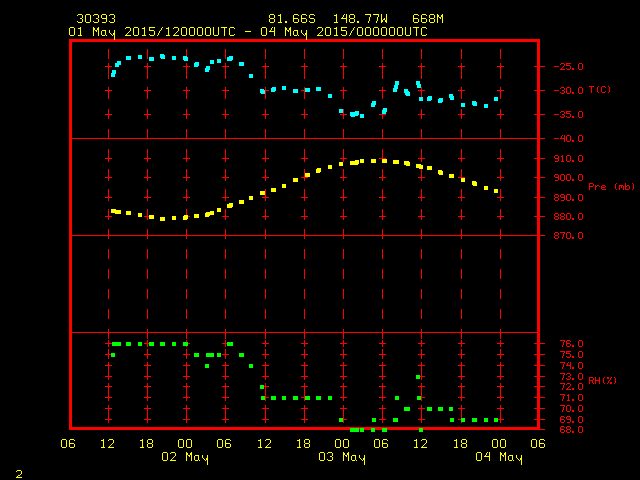Click the 71.0 humidity axis label

tap(571, 398)
